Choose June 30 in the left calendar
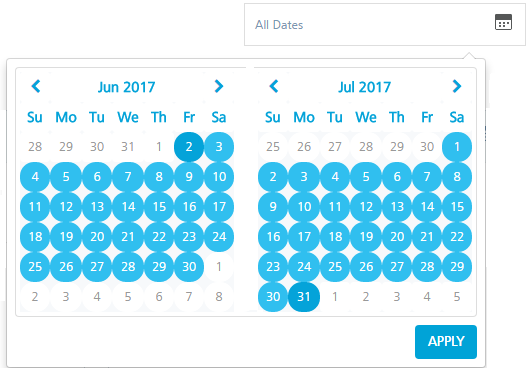 (x=189, y=267)
